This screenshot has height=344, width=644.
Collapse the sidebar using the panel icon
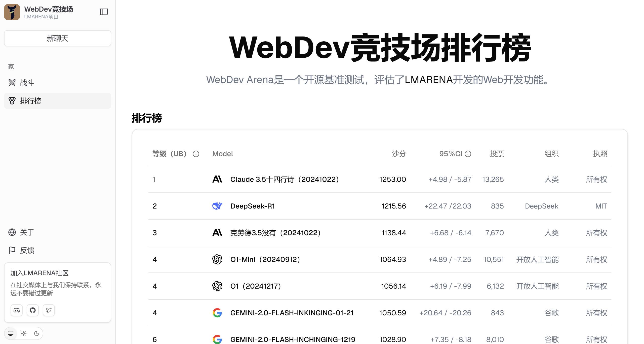point(104,12)
